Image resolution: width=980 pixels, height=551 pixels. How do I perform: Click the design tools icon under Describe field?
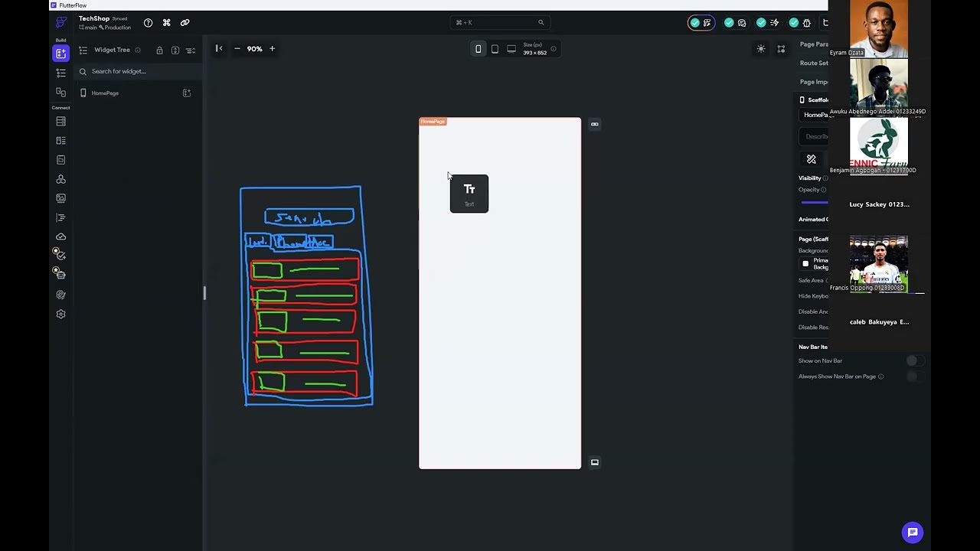coord(811,159)
